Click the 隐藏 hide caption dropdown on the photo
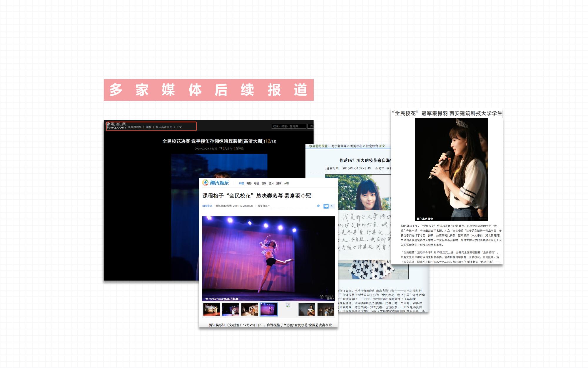The width and height of the screenshot is (588, 368). pos(330,299)
